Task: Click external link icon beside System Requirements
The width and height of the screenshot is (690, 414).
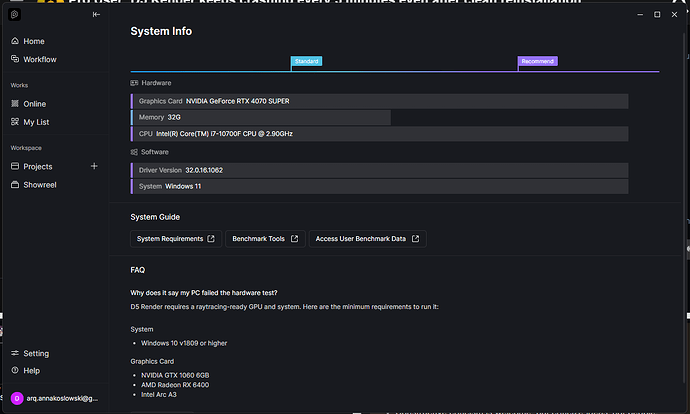Action: pyautogui.click(x=211, y=238)
